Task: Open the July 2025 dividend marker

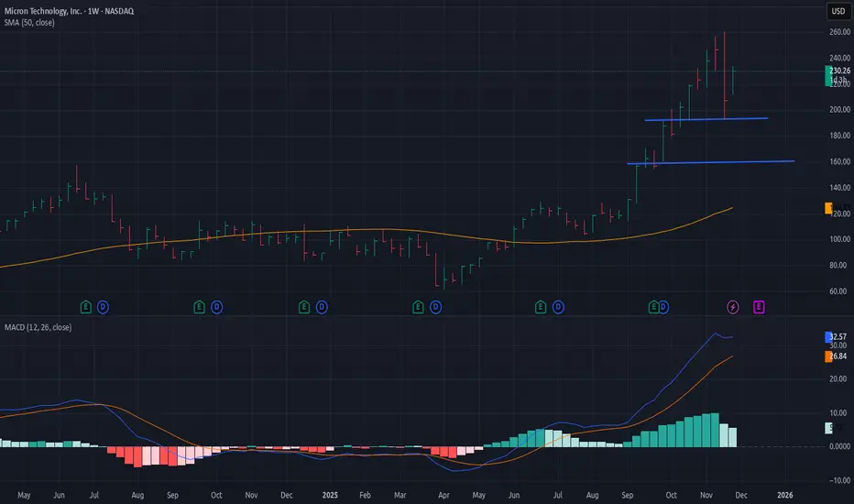Action: coord(558,307)
